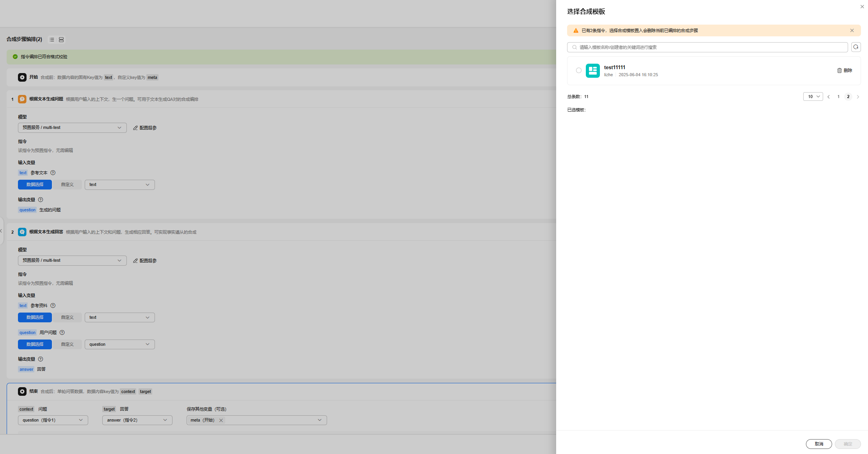Select the test11111 template radio button

pyautogui.click(x=578, y=71)
